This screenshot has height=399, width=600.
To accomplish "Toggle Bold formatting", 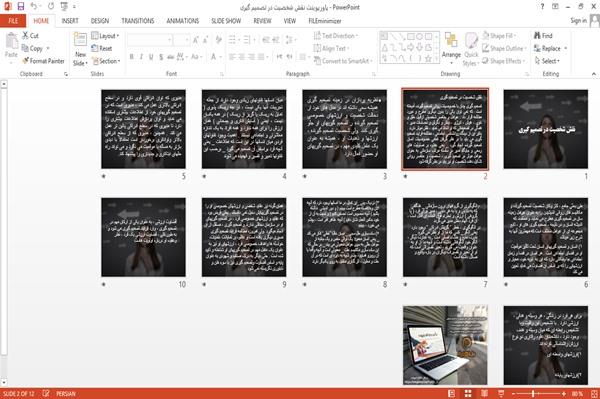I will pyautogui.click(x=132, y=57).
